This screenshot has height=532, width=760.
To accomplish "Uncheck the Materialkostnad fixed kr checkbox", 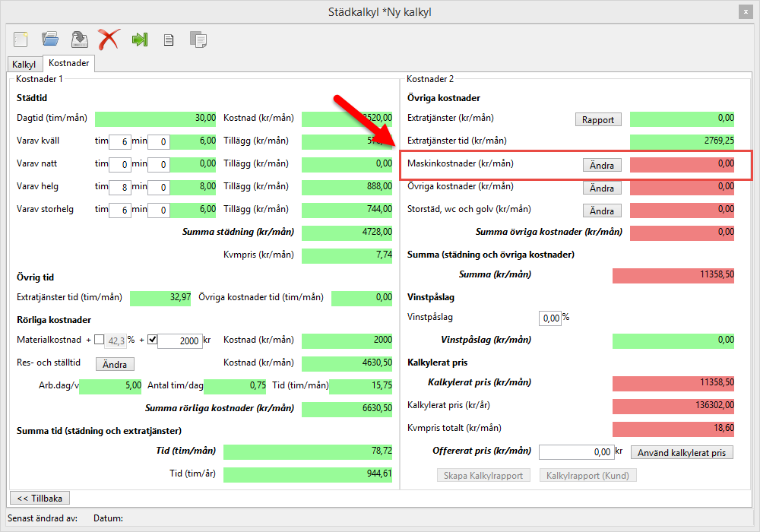I will pos(152,340).
